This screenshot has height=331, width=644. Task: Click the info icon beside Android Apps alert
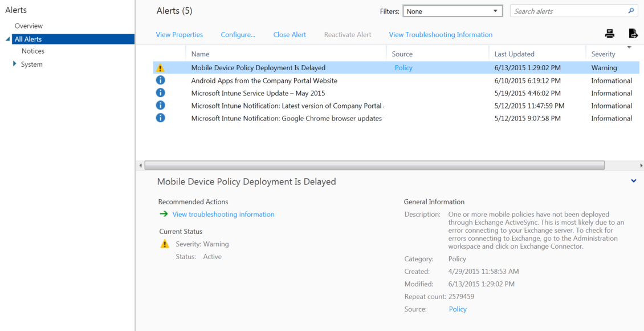(x=160, y=80)
